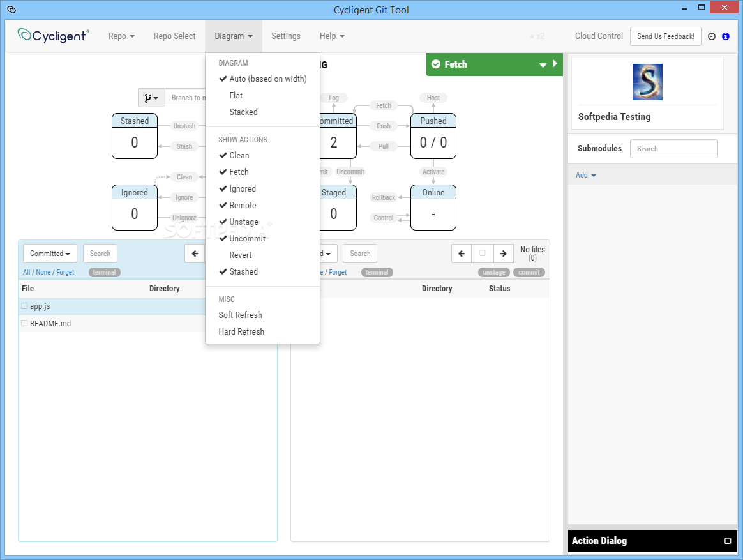
Task: Click the None link in Committed panel
Action: (x=43, y=272)
